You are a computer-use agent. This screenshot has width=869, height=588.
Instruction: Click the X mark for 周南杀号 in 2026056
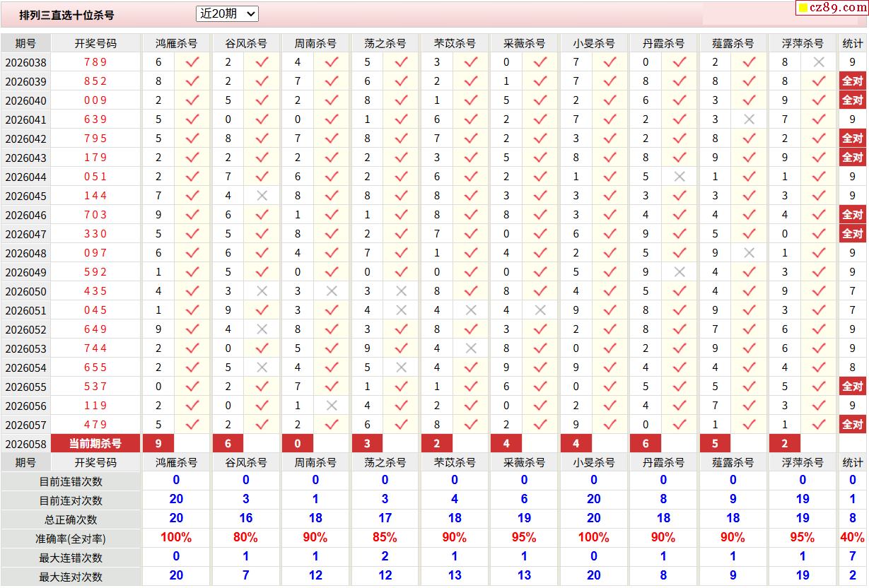click(332, 406)
